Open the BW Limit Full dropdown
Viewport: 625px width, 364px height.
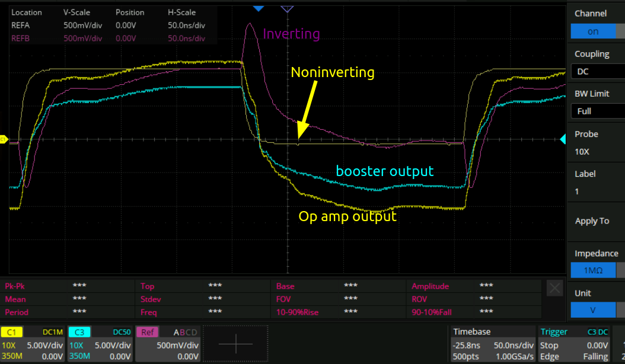(x=595, y=111)
